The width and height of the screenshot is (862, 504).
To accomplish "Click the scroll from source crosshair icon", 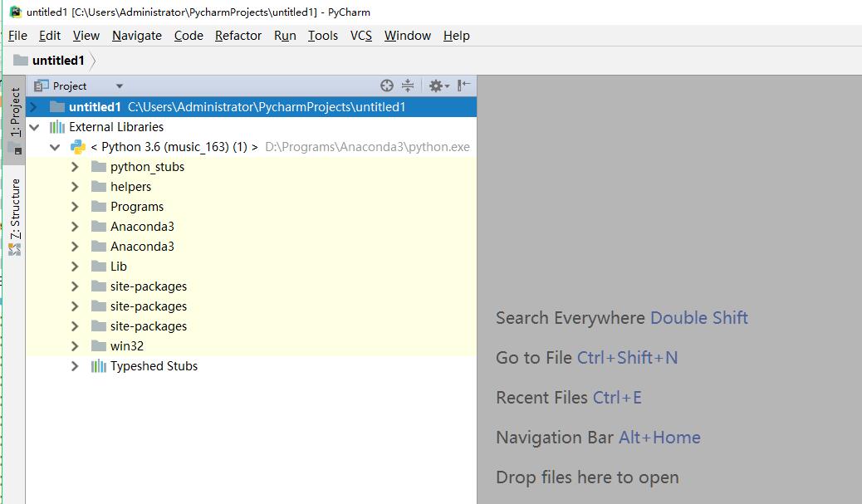I will click(387, 86).
